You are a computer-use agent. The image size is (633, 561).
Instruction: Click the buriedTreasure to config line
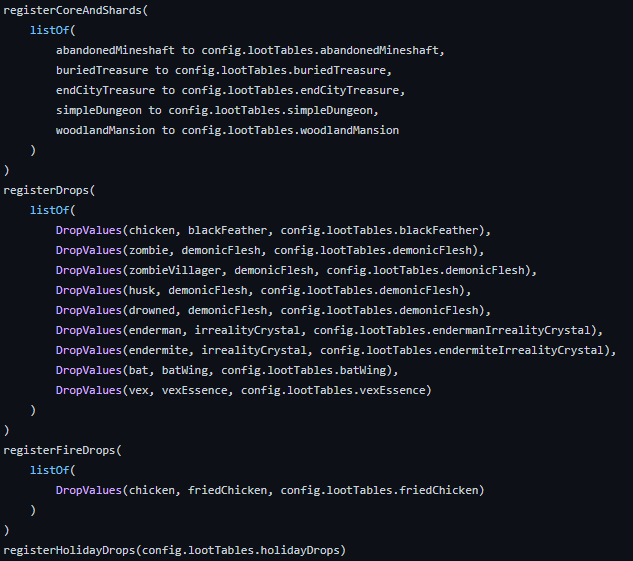[224, 70]
